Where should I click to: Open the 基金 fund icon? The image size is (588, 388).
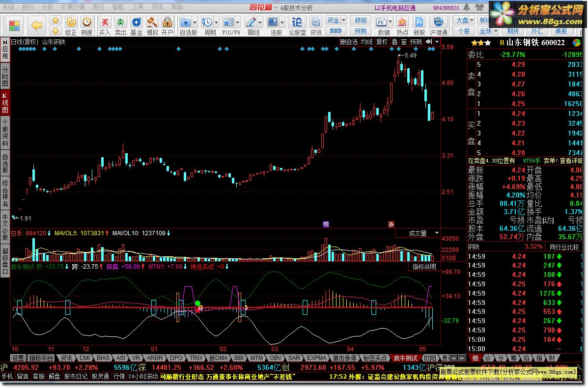click(x=136, y=22)
